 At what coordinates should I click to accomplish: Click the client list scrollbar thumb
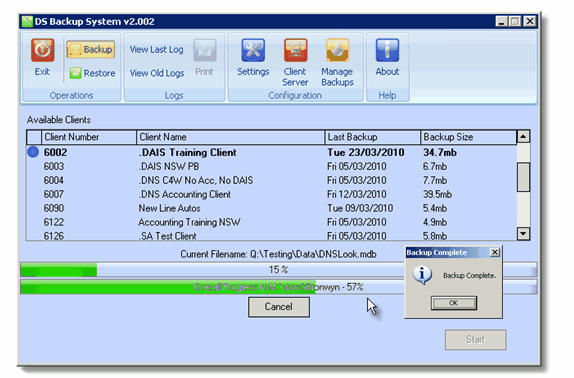click(523, 177)
